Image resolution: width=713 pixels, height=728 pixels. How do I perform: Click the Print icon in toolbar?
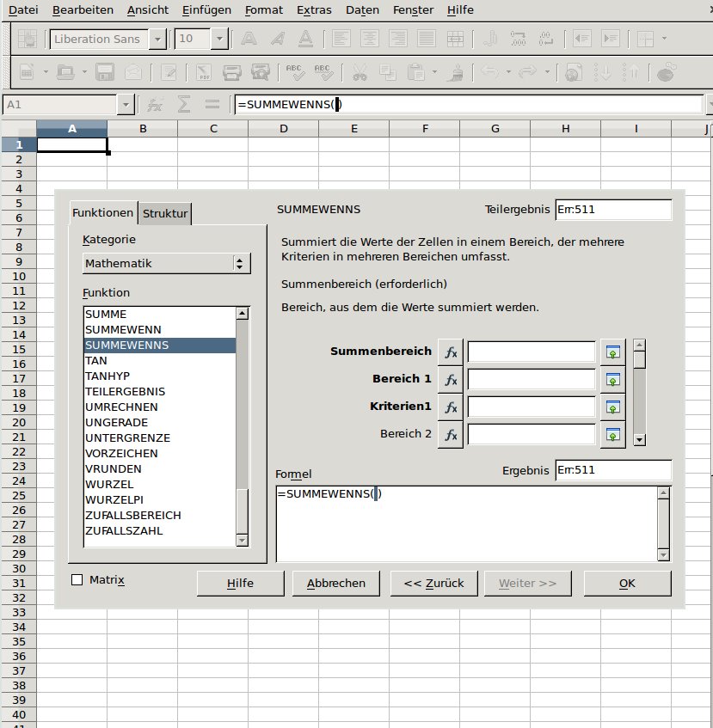pyautogui.click(x=231, y=72)
